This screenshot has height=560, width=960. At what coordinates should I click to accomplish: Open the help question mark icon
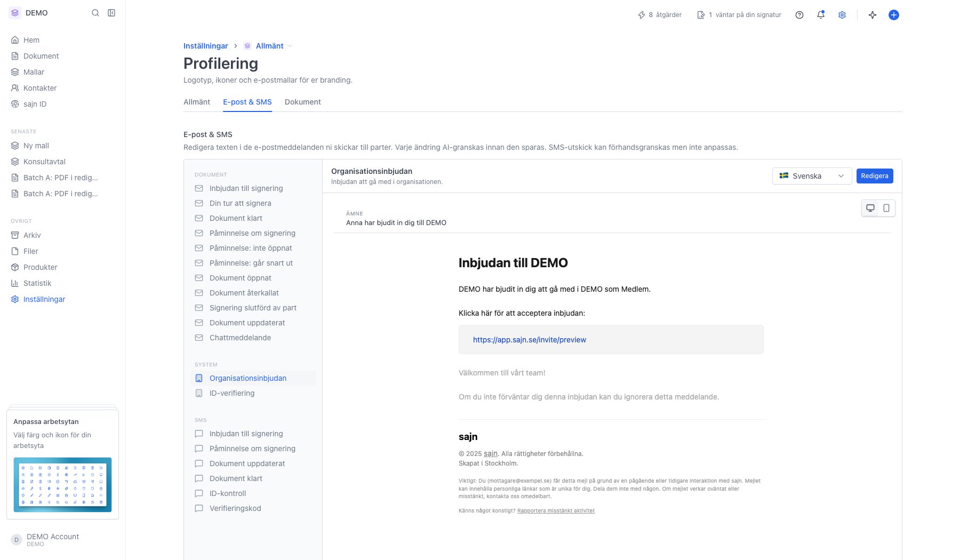pos(799,15)
